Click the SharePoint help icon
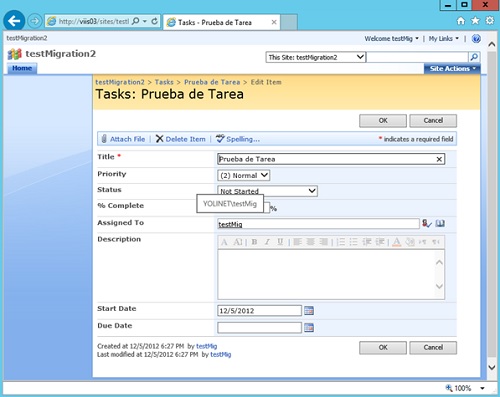Screen dimensions: 500x397 476,39
